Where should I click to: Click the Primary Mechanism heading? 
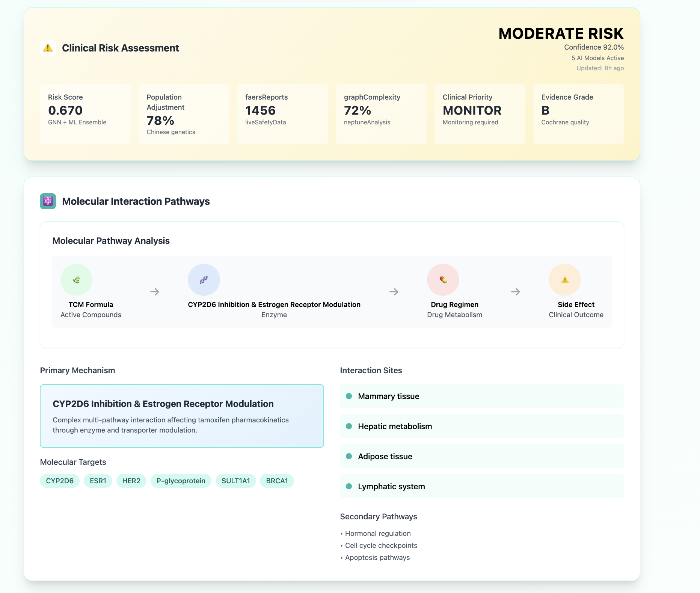pos(78,371)
